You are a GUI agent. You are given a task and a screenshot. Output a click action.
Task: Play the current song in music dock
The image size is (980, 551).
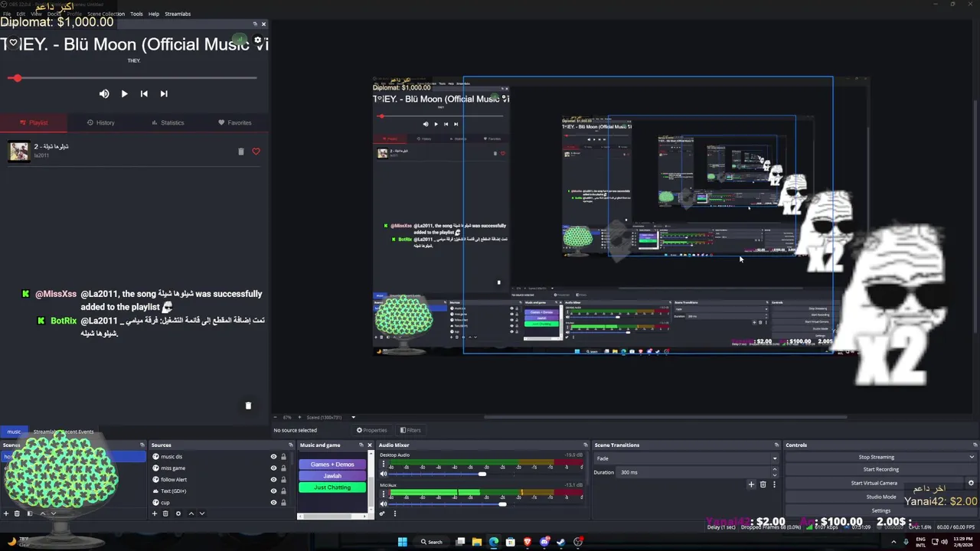(124, 93)
